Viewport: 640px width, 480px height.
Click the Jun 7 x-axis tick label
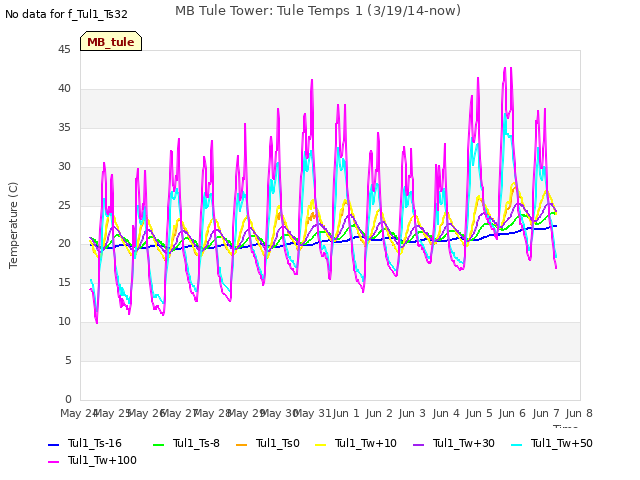(x=546, y=413)
